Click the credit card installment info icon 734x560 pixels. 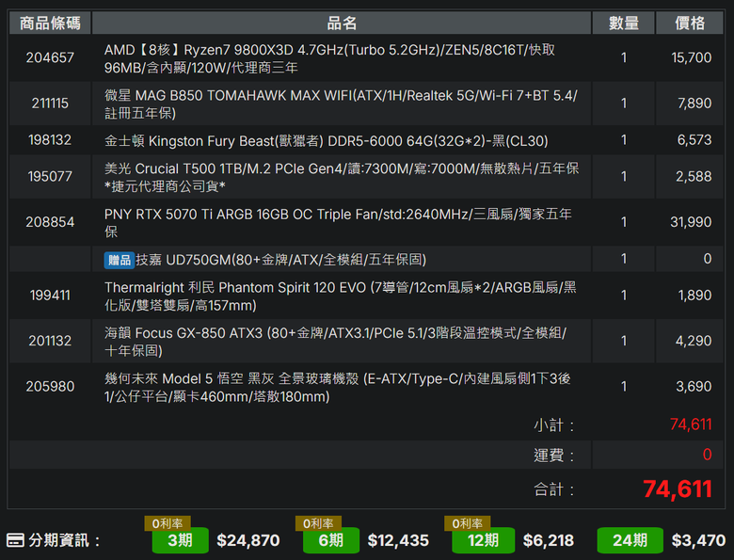pos(15,540)
